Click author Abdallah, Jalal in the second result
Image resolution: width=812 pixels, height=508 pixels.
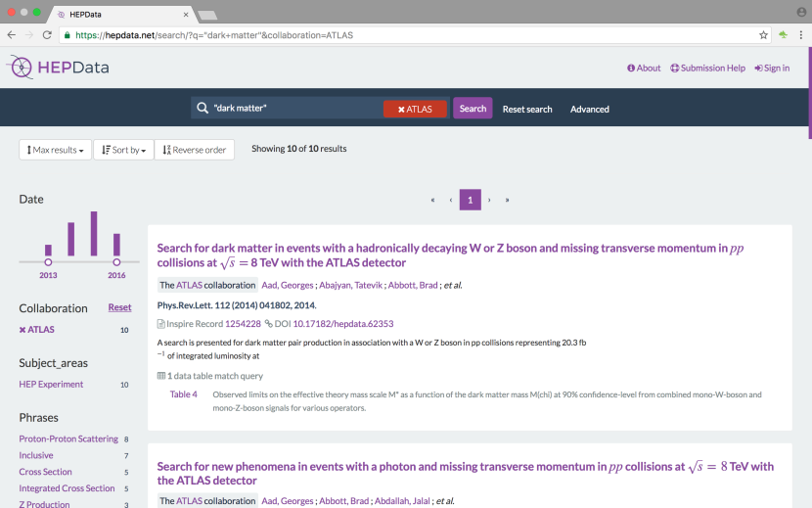click(x=402, y=501)
